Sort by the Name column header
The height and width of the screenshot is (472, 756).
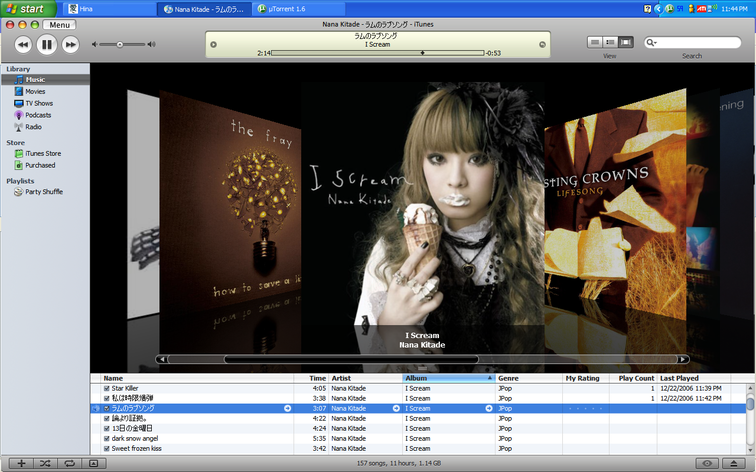point(197,378)
